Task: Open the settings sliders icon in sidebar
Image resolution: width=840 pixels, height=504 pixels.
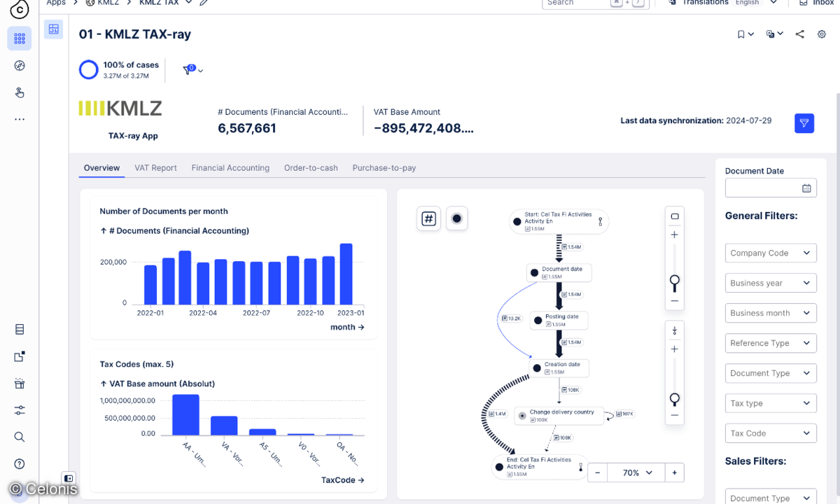Action: [x=20, y=410]
